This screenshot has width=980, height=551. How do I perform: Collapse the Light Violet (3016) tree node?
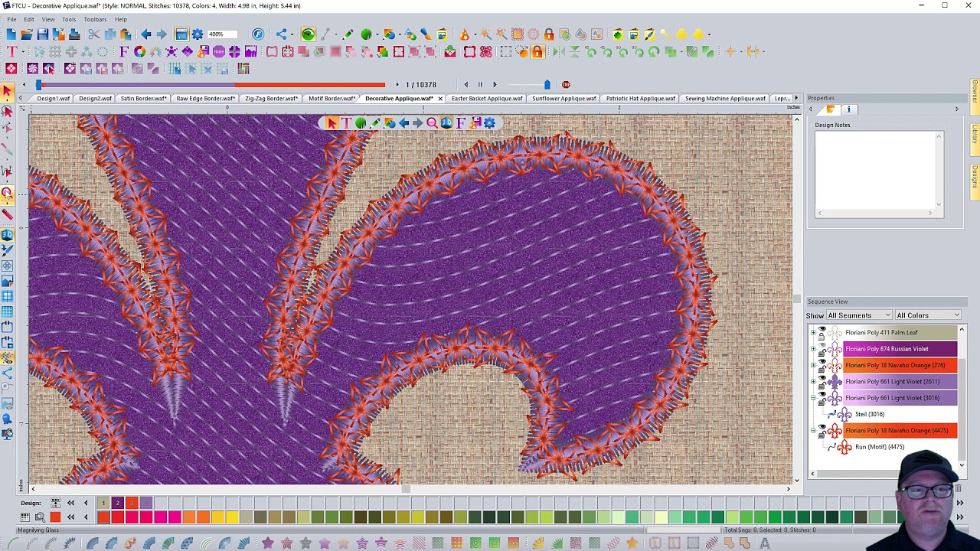click(813, 398)
